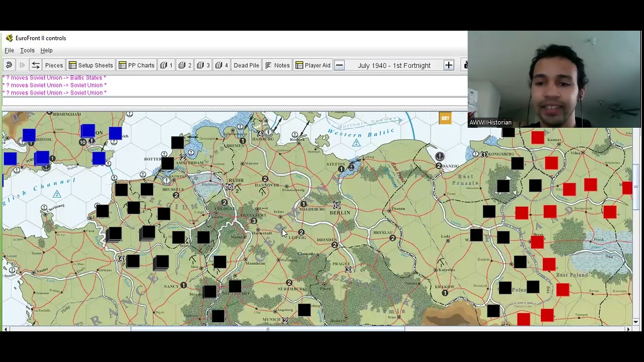The image size is (644, 362).
Task: Roll dice button 2
Action: (x=185, y=65)
